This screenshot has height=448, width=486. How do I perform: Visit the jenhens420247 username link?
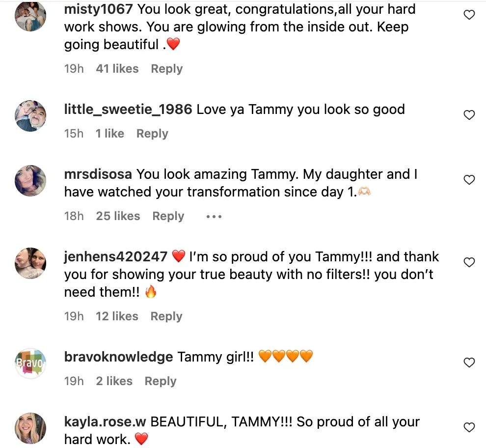pos(116,256)
